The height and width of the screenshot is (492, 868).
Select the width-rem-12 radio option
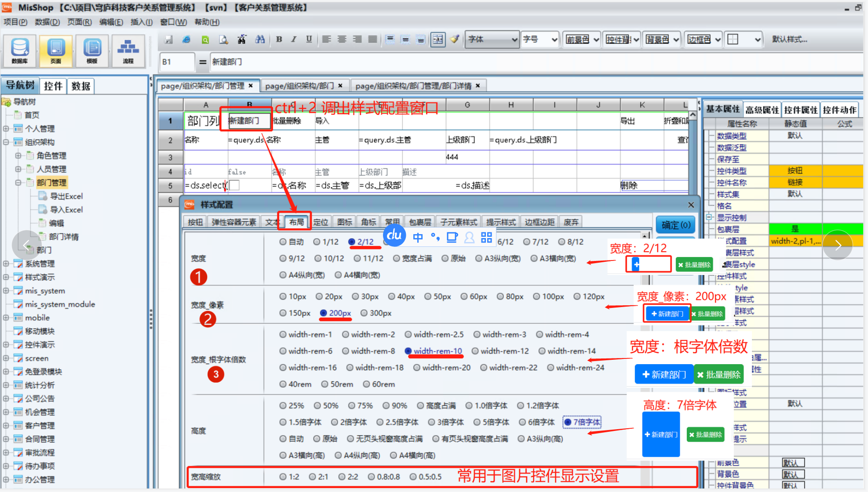tap(475, 351)
